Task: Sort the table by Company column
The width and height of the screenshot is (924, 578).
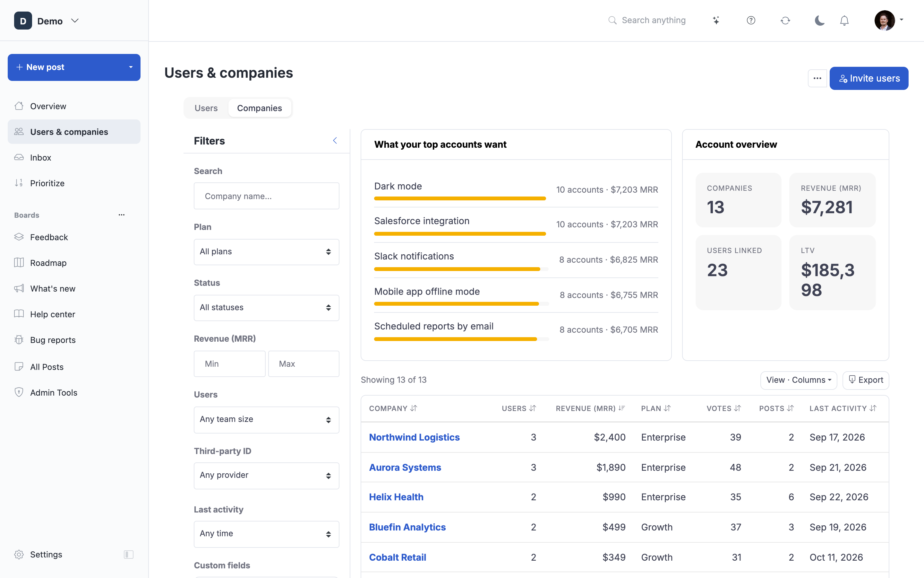Action: tap(393, 408)
